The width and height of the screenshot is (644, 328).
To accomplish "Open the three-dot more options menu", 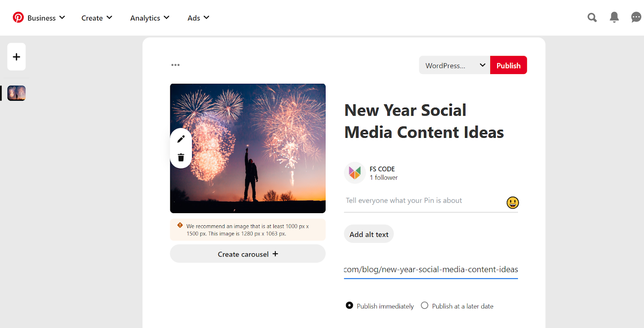I will (x=175, y=65).
